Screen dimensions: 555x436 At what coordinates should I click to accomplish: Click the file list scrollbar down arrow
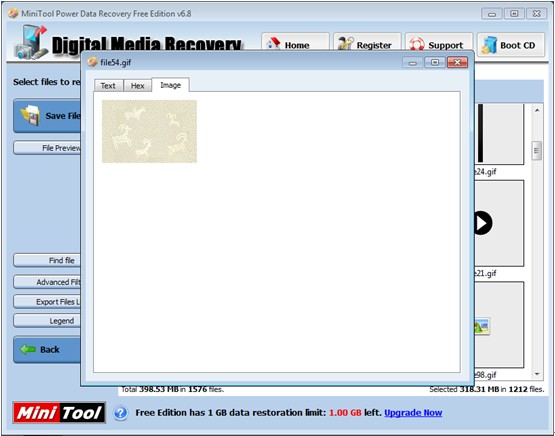pyautogui.click(x=537, y=374)
